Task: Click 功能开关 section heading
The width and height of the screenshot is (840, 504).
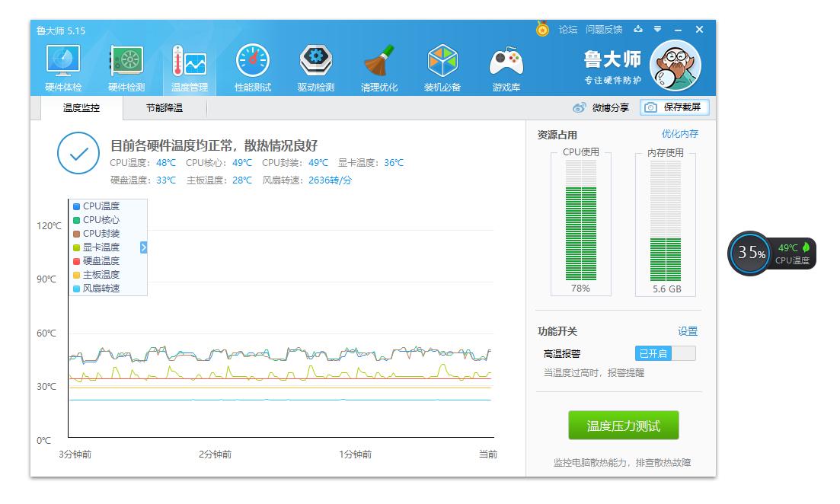Action: click(557, 331)
